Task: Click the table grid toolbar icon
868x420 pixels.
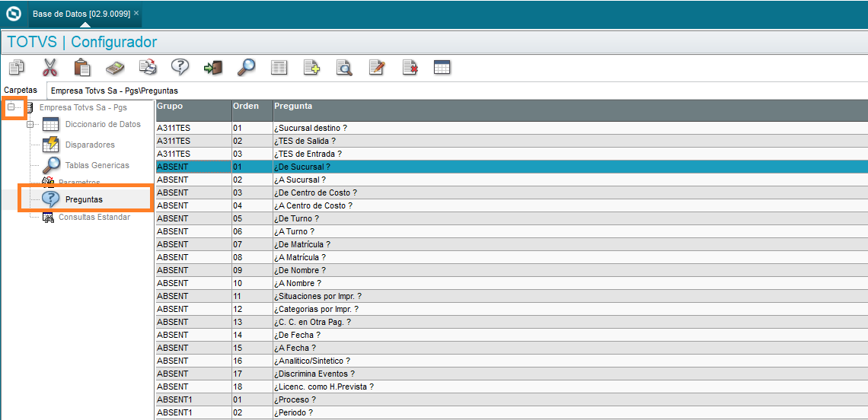Action: tap(442, 68)
